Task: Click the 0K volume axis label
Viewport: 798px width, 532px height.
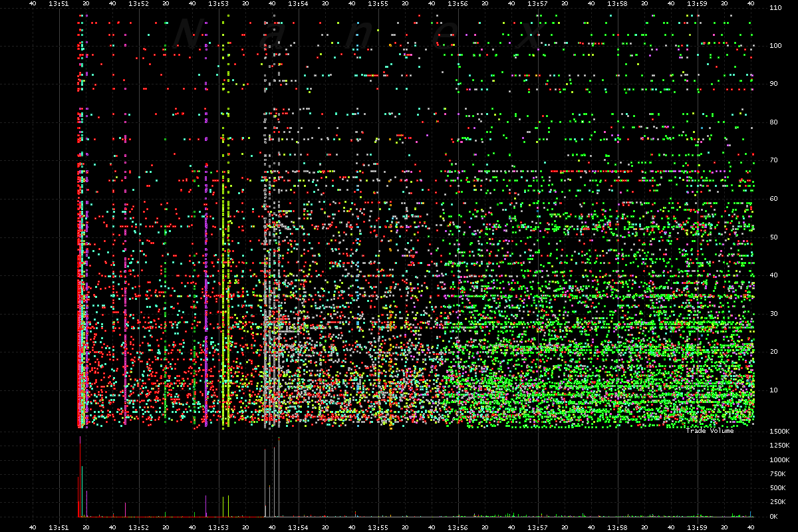Action: (773, 517)
